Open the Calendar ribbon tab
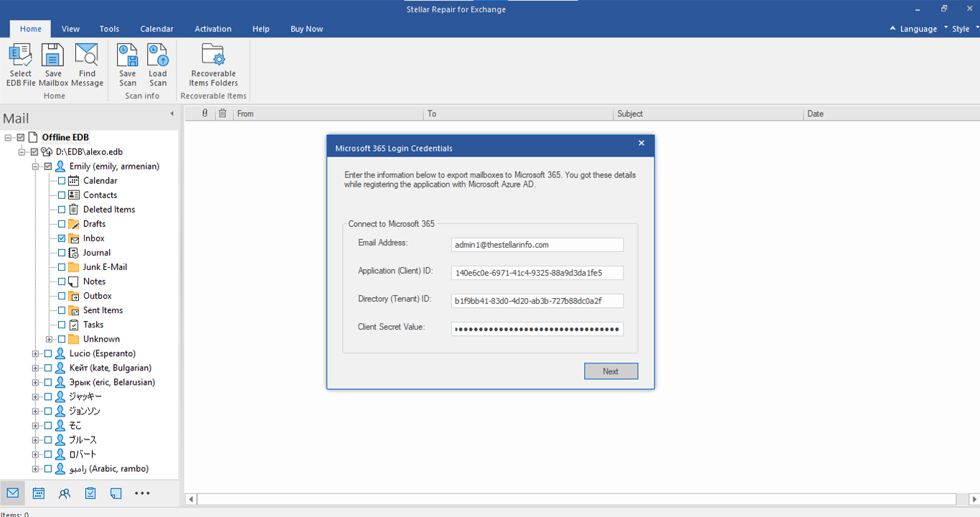980x517 pixels. 156,29
